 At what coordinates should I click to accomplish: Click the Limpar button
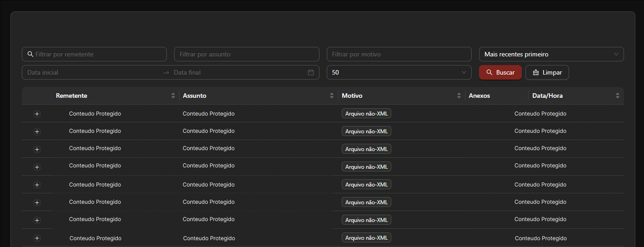pos(547,72)
